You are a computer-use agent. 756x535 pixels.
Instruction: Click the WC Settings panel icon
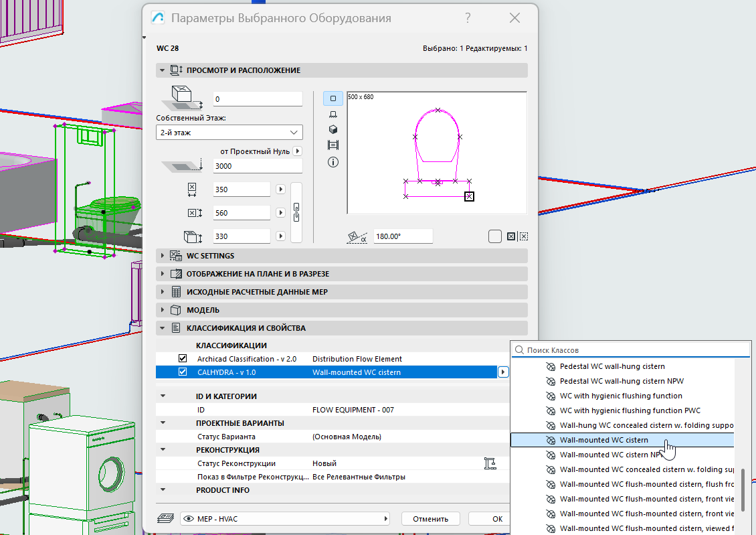tap(176, 256)
